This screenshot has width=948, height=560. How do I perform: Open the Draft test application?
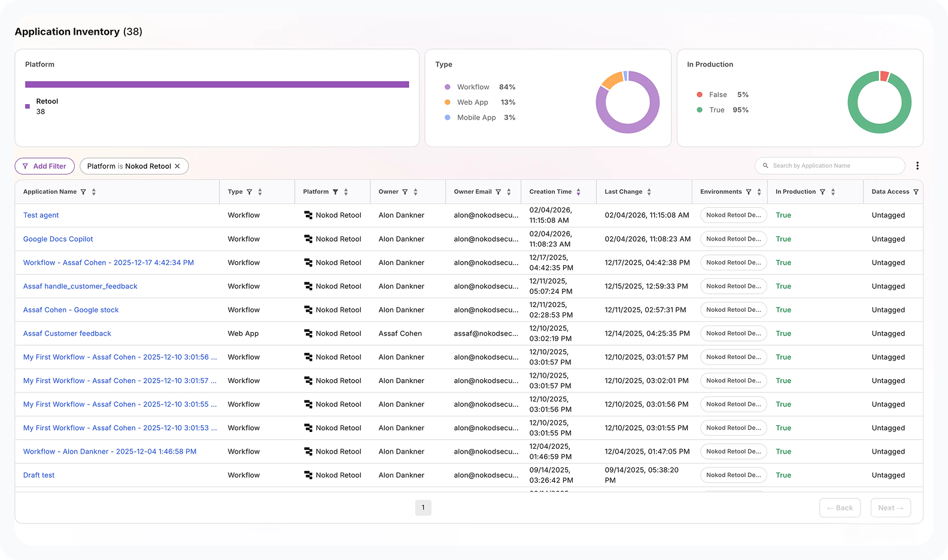pyautogui.click(x=39, y=475)
